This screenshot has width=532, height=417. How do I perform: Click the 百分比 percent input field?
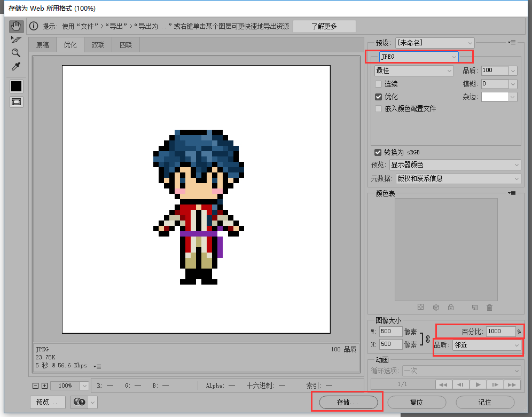(x=501, y=331)
